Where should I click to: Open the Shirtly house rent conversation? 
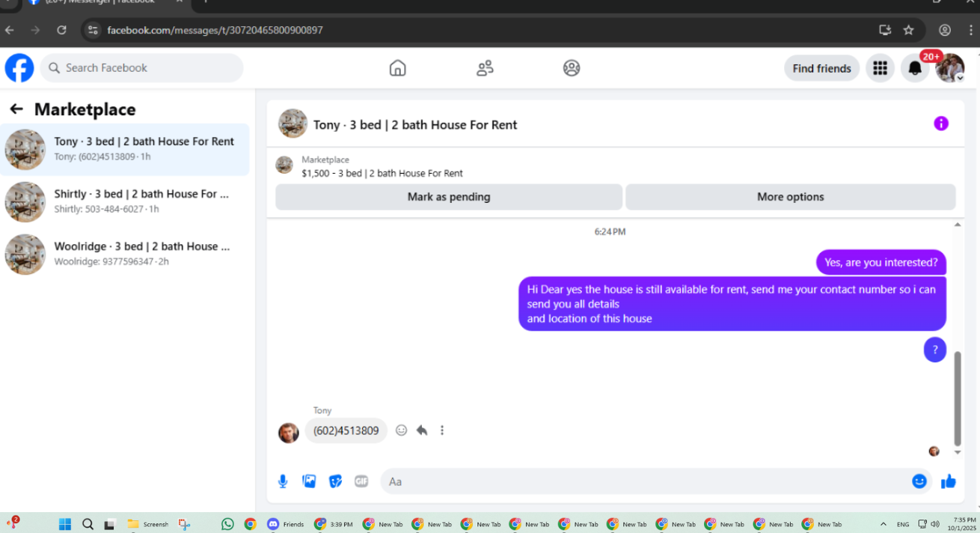[x=124, y=202]
